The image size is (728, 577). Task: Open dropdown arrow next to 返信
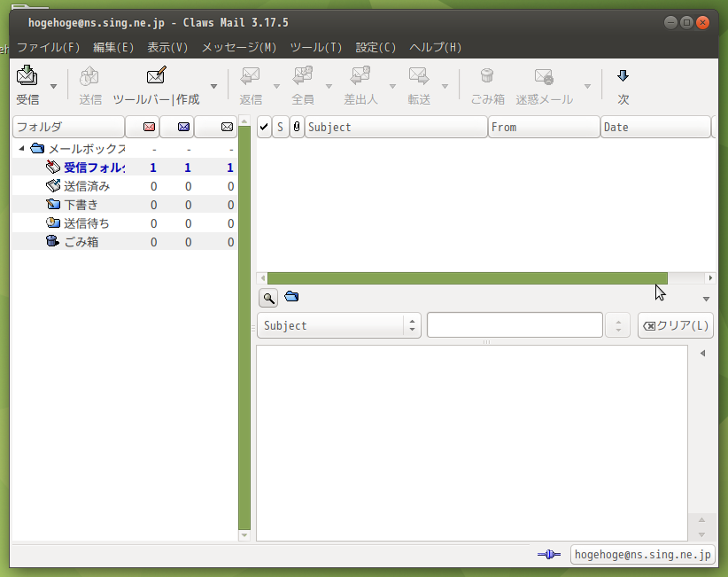276,86
